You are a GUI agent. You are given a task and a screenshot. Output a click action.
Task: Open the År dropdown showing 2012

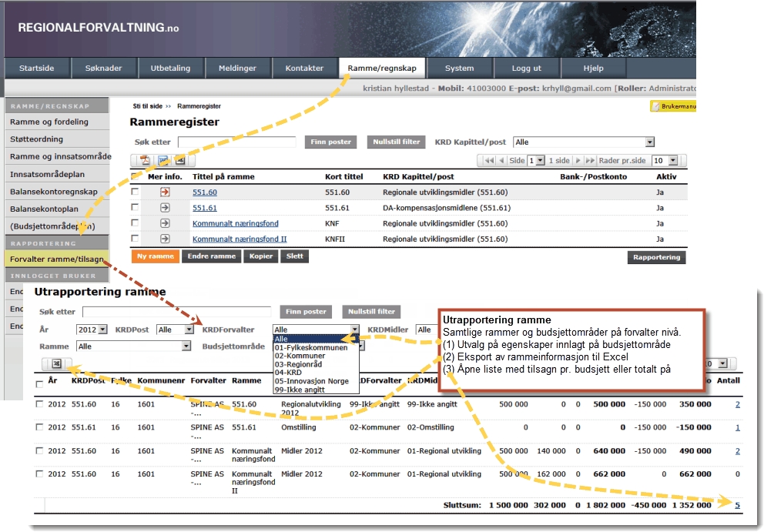coord(102,330)
